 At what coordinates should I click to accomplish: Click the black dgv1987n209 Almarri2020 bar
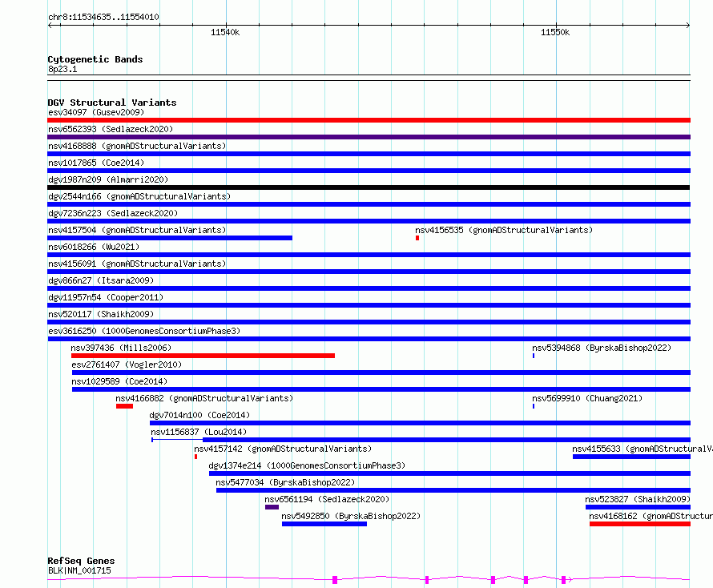point(369,187)
